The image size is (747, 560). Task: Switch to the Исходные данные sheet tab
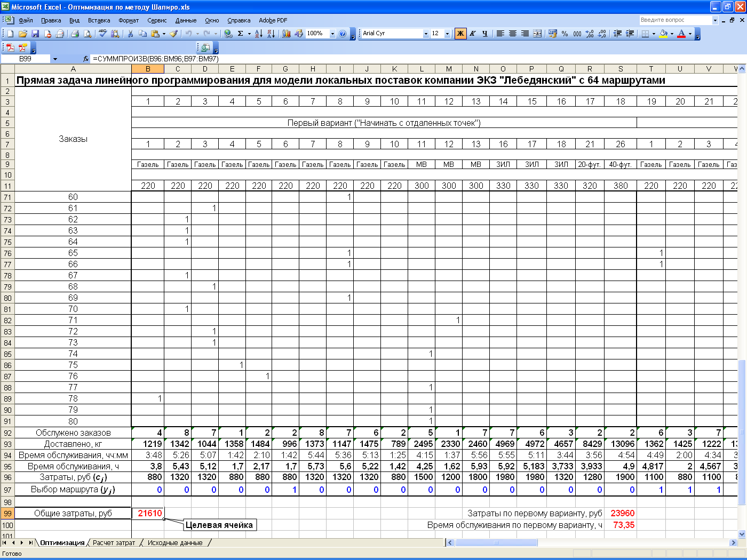(x=175, y=542)
